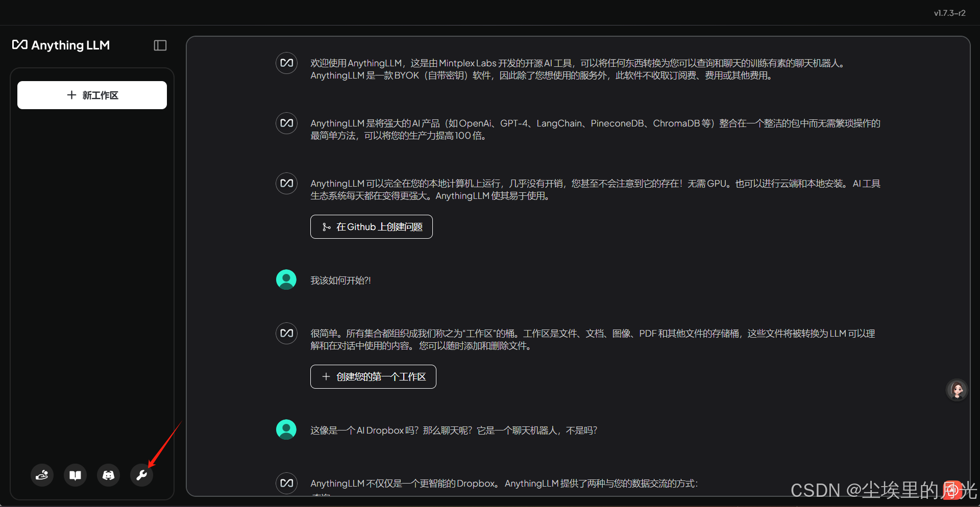Click the 新工作区 new workspace button

pyautogui.click(x=92, y=95)
